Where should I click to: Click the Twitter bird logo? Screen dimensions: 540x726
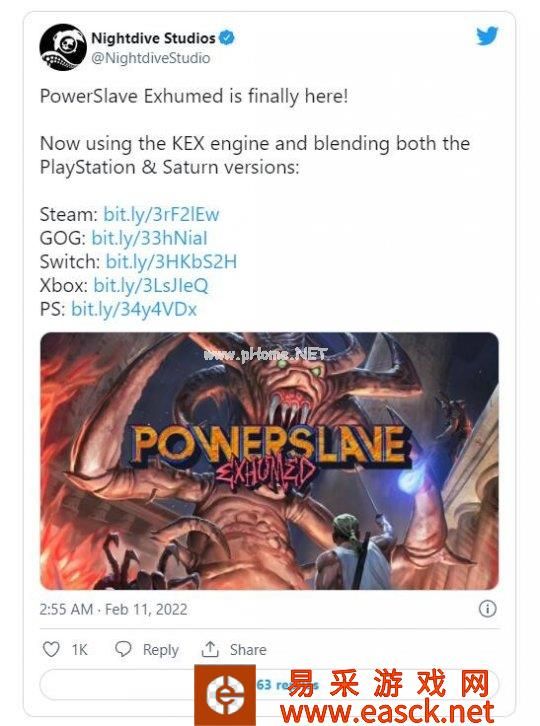[487, 36]
